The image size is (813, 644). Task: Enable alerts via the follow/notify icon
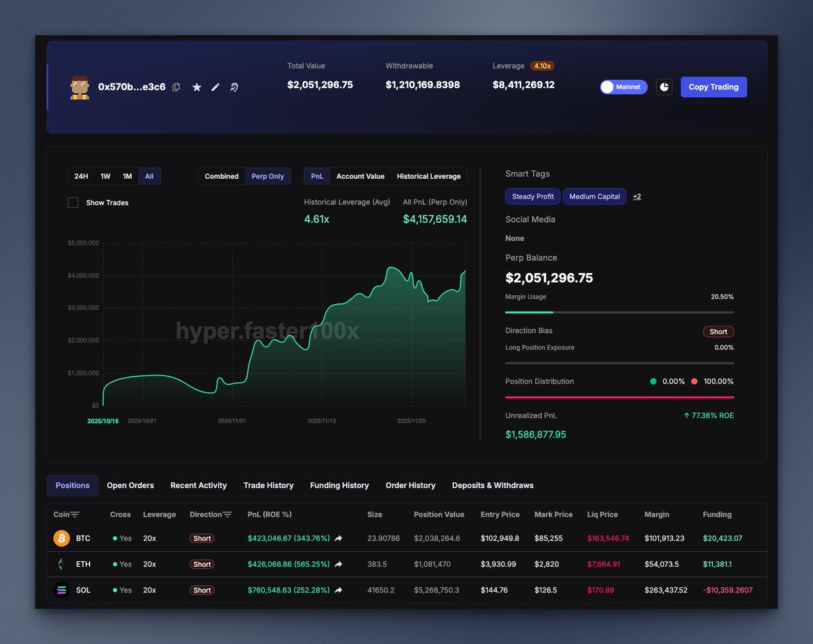coord(233,87)
